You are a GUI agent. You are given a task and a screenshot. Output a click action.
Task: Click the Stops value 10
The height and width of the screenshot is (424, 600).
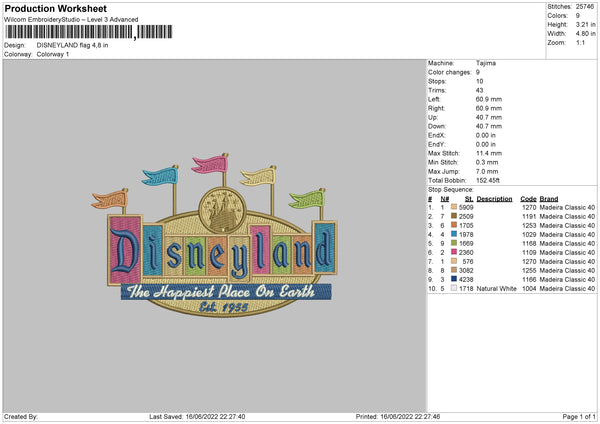pos(479,81)
